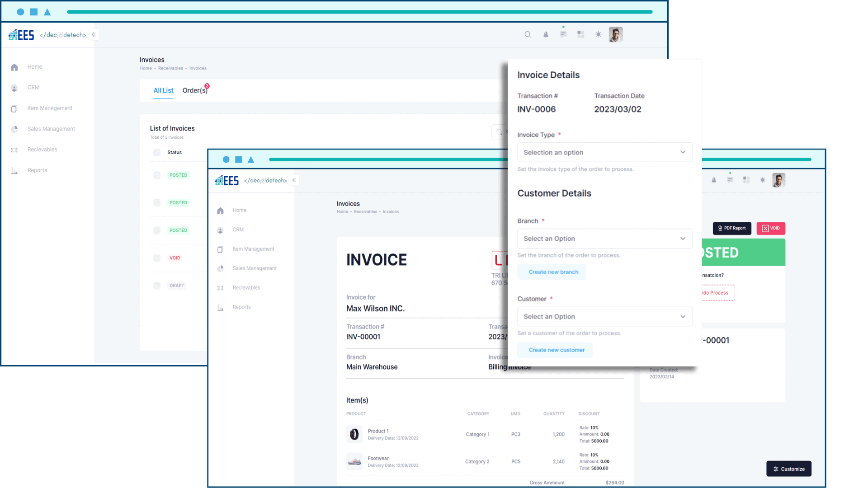Tick the Status header checkbox
Screen dimensions: 868x488
pos(157,153)
